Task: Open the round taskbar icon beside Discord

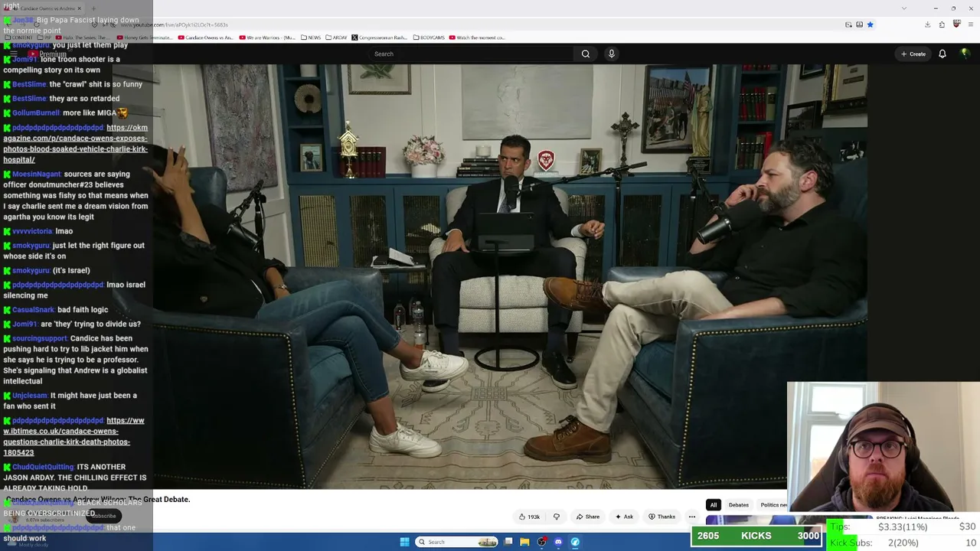Action: point(575,542)
